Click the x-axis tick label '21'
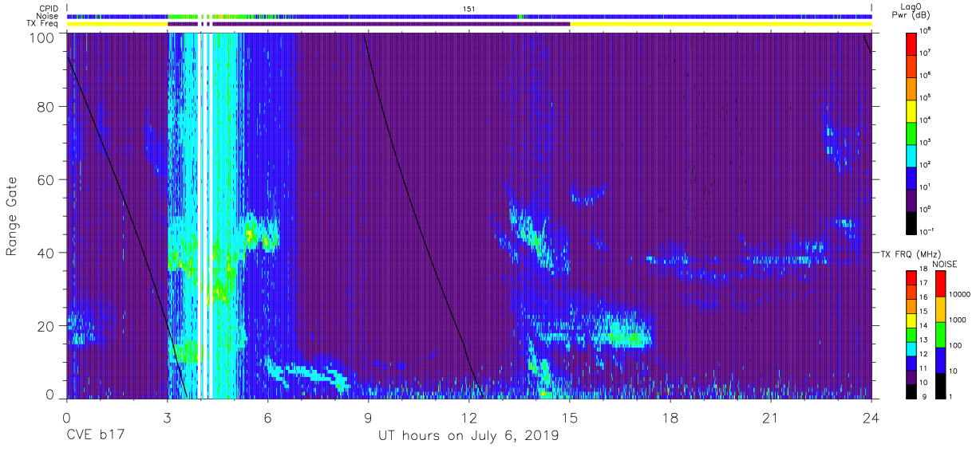Viewport: 980px width, 452px height. coord(771,419)
